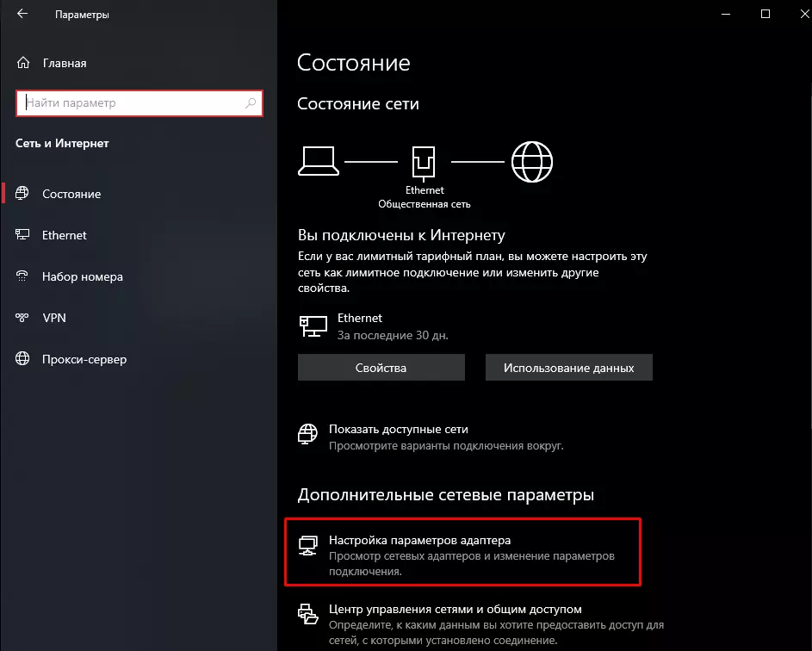Open the Ethernet section in sidebar
Image resolution: width=812 pixels, height=651 pixels.
pyautogui.click(x=65, y=235)
